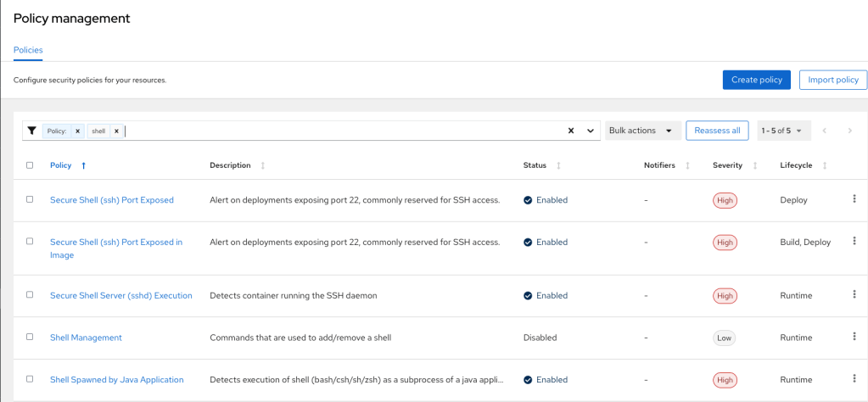Sort table by Status column icon
Screen dimensions: 868x402
tap(557, 165)
